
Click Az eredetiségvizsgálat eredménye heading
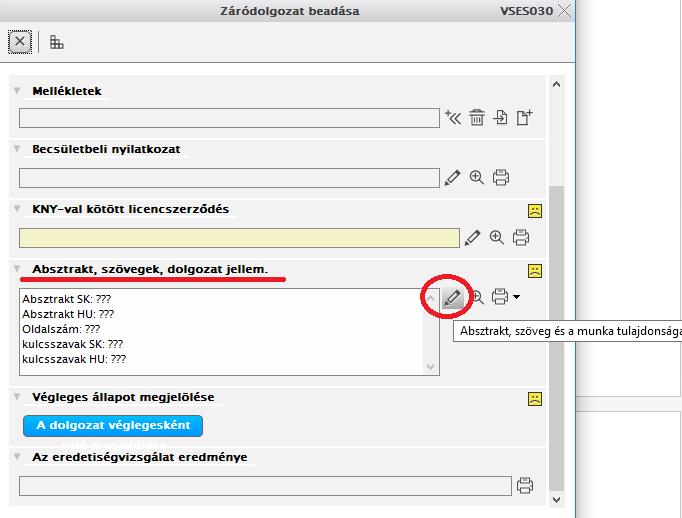[140, 457]
